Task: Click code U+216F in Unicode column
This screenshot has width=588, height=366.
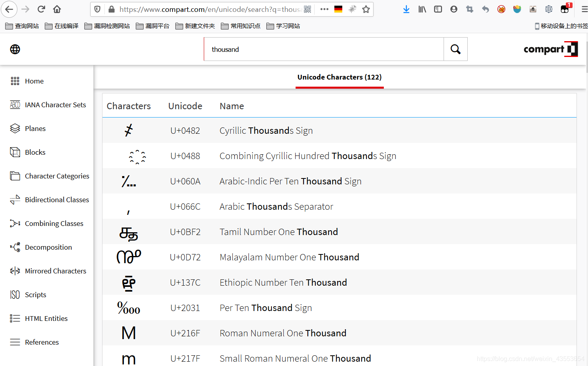Action: coord(185,333)
